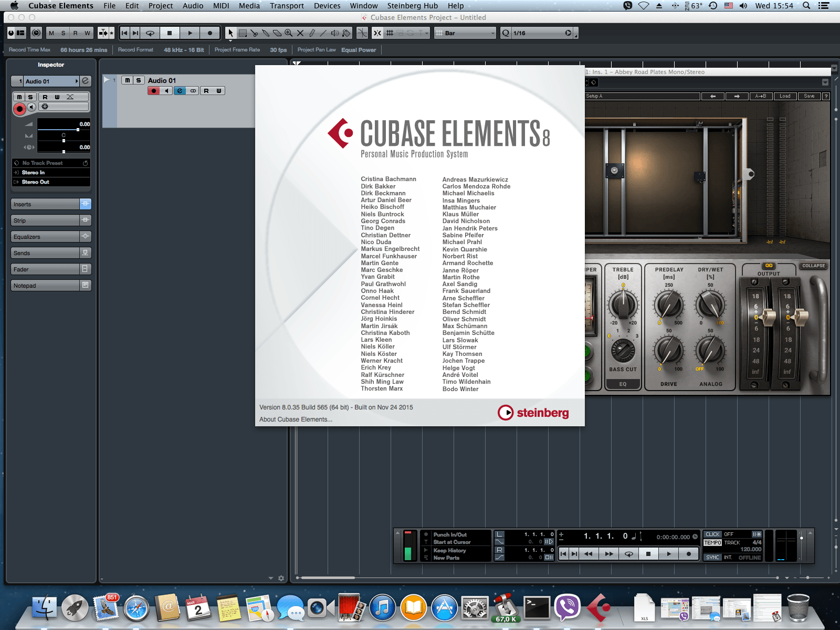The height and width of the screenshot is (630, 840).
Task: Open Cubase Elements from the Dock
Action: pyautogui.click(x=598, y=608)
